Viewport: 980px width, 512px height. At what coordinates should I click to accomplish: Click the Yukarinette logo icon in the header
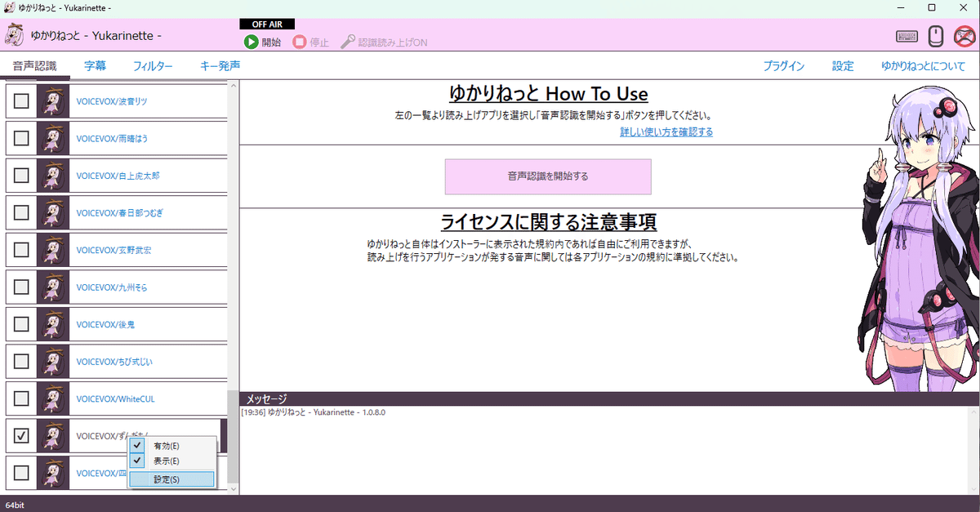(x=14, y=36)
